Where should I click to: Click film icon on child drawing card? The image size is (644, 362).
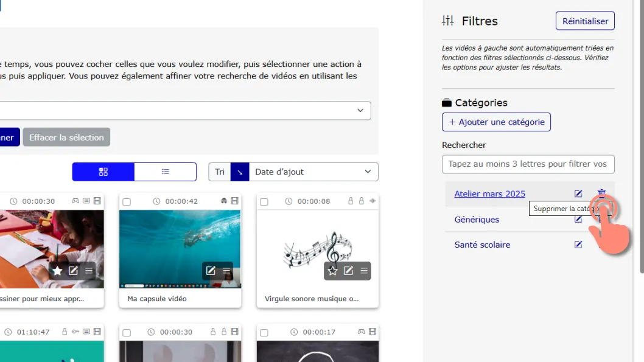click(x=97, y=201)
